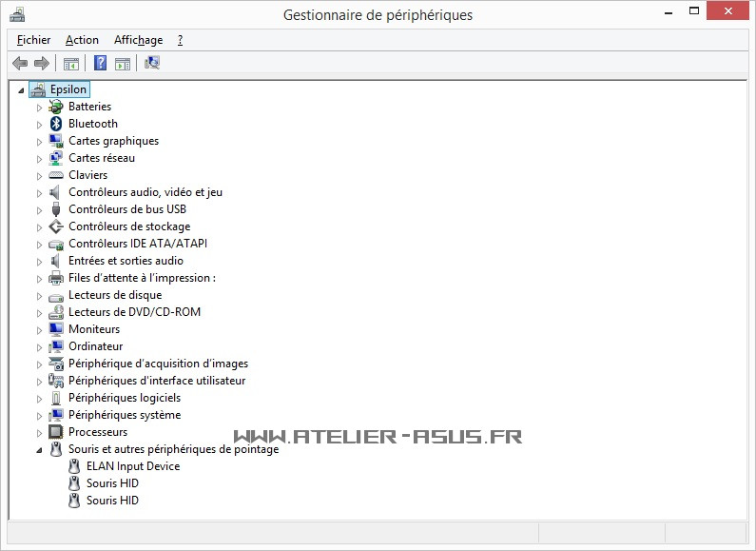
Task: Click the show/hide action pane icon
Action: [123, 64]
